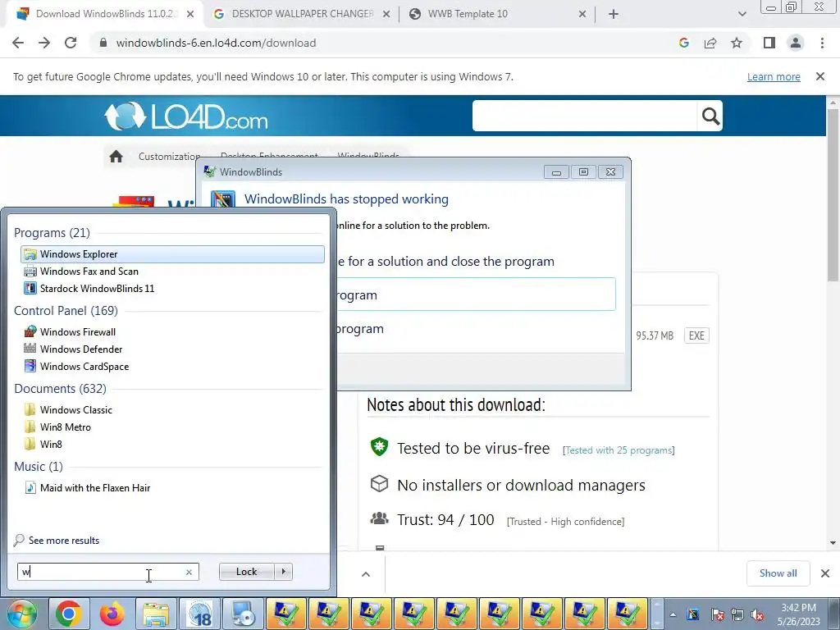The height and width of the screenshot is (630, 840).
Task: Close the DESKTOP WALLPAPER CHANGER tab
Action: pos(386,14)
